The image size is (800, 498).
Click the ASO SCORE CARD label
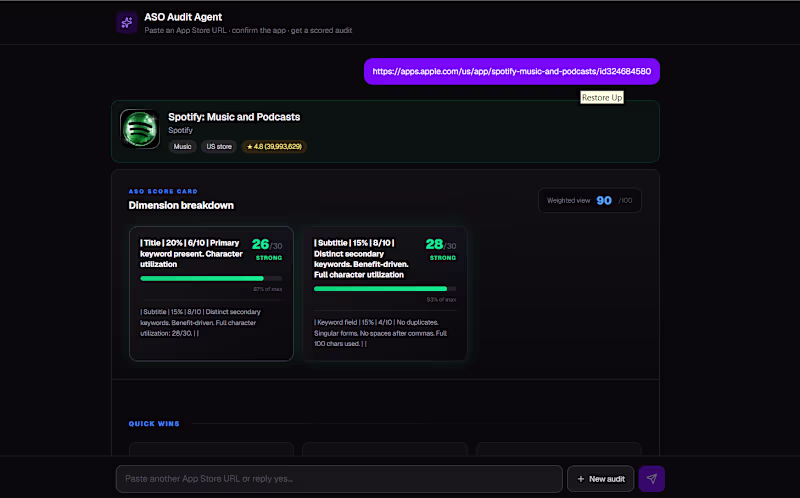point(163,191)
